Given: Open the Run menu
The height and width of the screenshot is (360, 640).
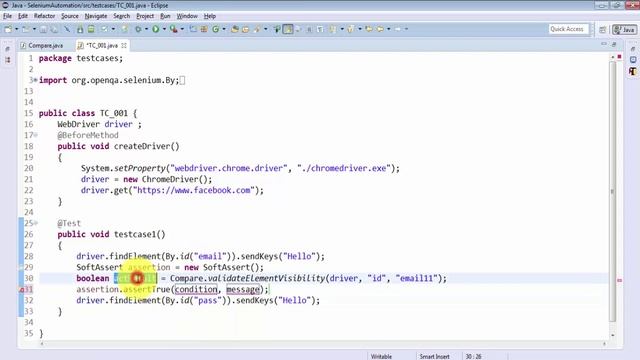Looking at the screenshot, I should [x=165, y=16].
